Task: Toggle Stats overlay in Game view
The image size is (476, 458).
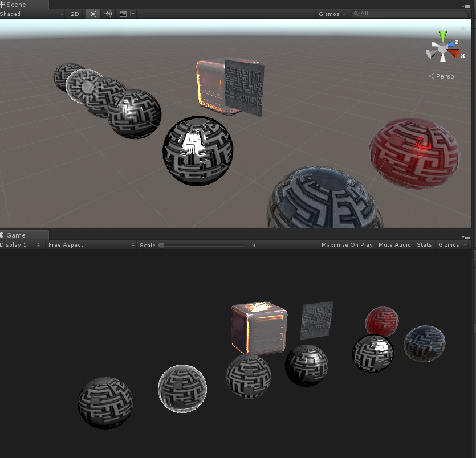Action: click(x=424, y=245)
